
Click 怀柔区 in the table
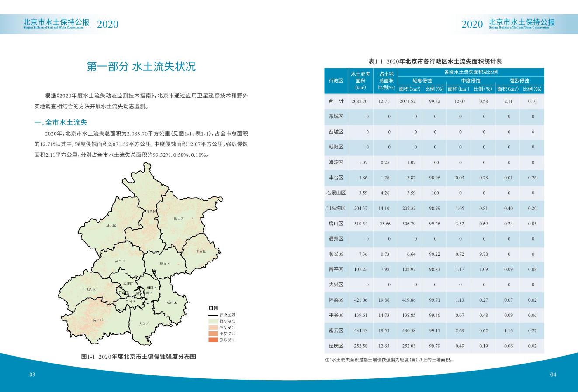[x=336, y=300]
